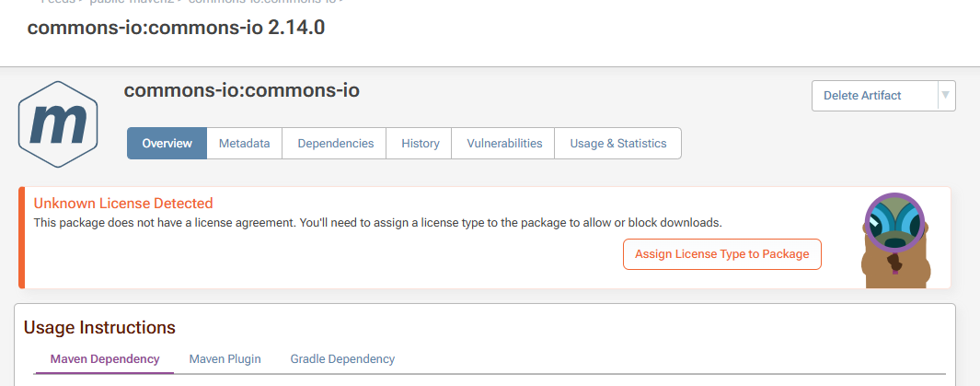Screen dimensions: 980x386
Task: Switch to Maven Plugin usage instructions
Action: 225,359
